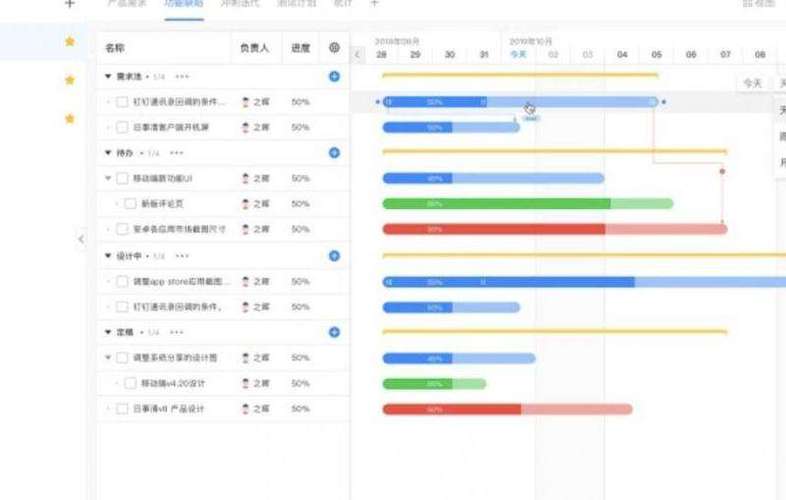Check the 新版评论页 task checkbox
Screen dimensions: 786x500
(x=130, y=204)
